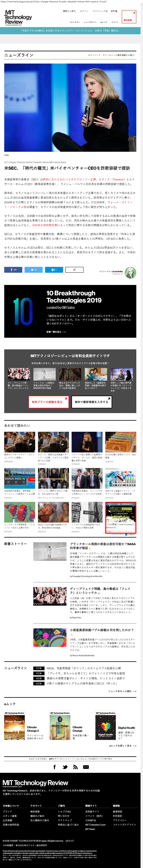
Task: Click author Emily Mullin's avatar
Action: click(x=130, y=273)
